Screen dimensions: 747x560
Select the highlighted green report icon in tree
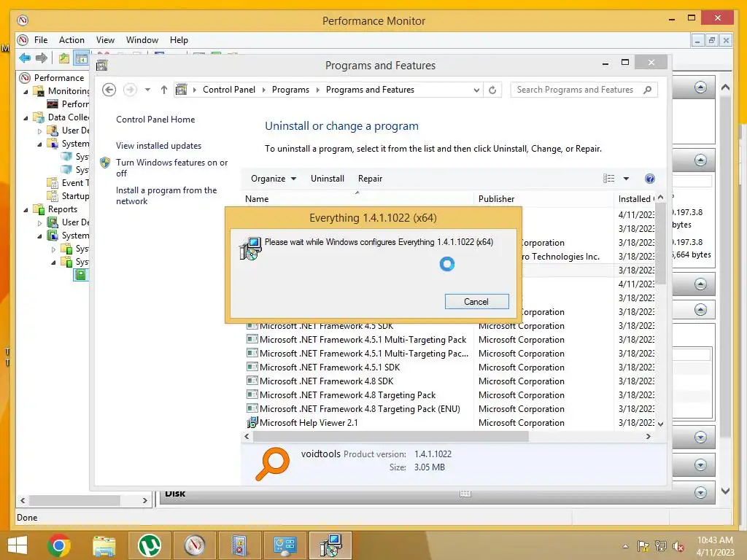(80, 275)
